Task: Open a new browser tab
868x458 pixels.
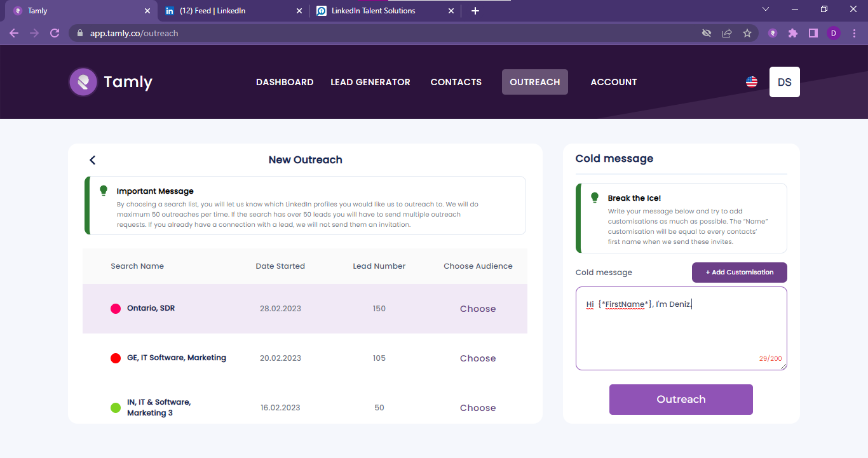Action: [x=475, y=11]
